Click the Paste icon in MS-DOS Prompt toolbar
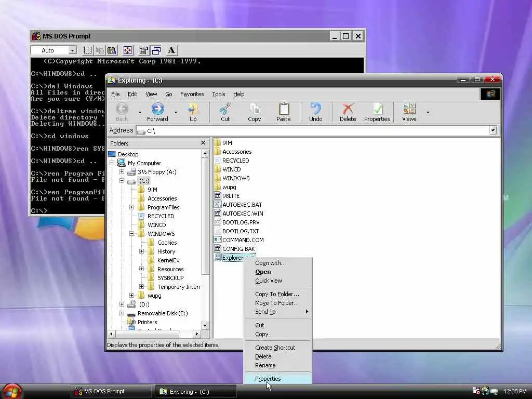The height and width of the screenshot is (399, 532). click(x=112, y=50)
